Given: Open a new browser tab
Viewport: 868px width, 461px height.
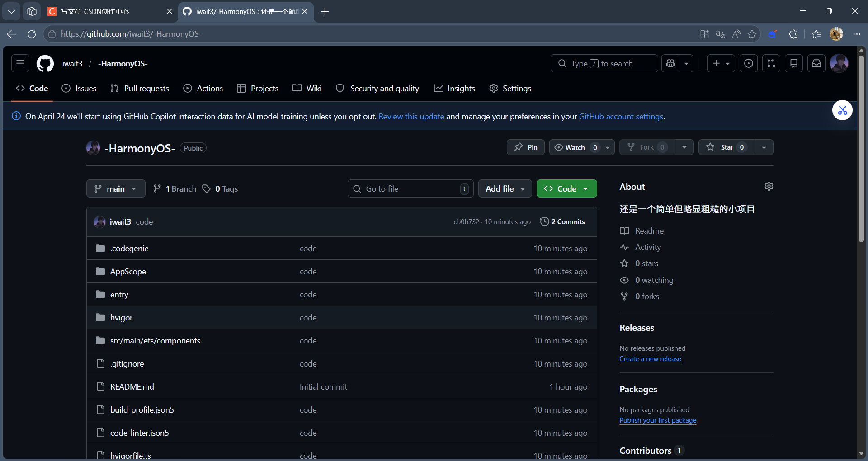Looking at the screenshot, I should pyautogui.click(x=325, y=11).
